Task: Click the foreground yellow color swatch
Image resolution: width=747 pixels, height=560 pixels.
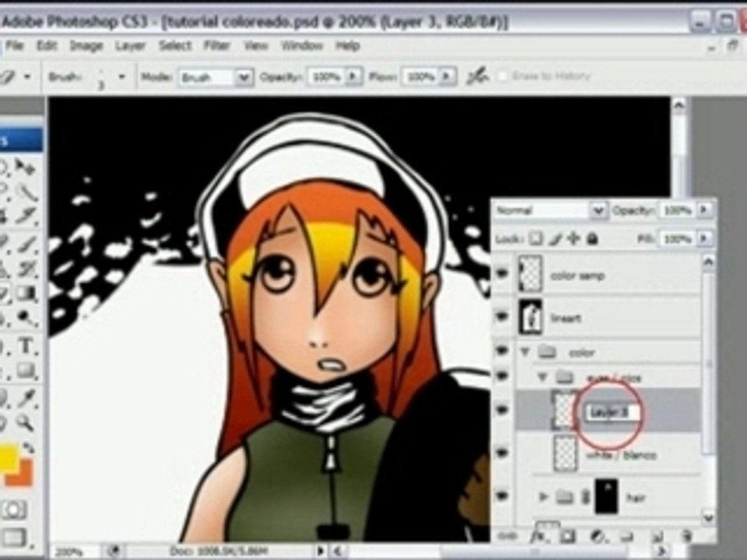Action: (8, 457)
